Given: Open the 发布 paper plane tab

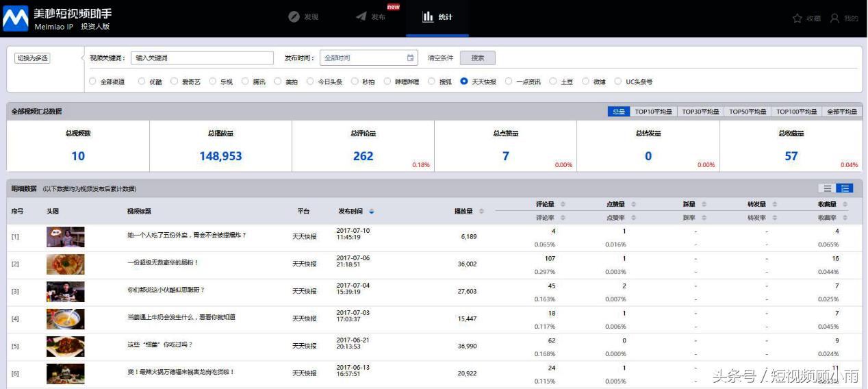Looking at the screenshot, I should click(x=361, y=17).
